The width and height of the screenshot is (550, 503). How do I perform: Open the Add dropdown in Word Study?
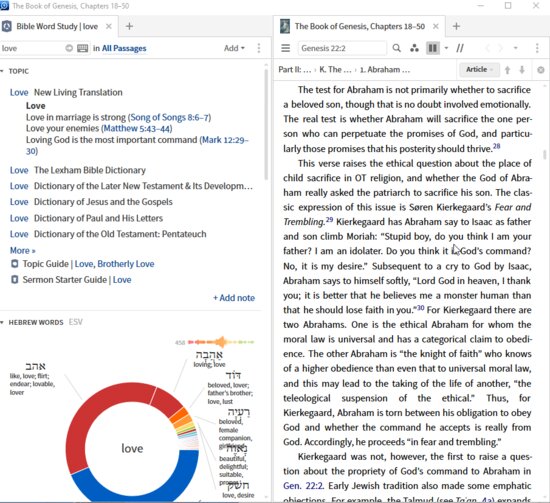pyautogui.click(x=234, y=48)
